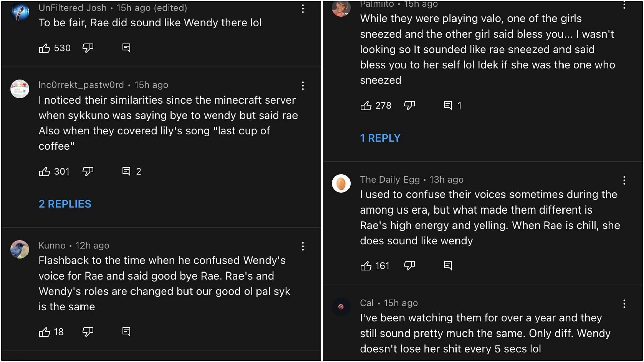Image resolution: width=644 pixels, height=362 pixels.
Task: Open three-dot menu on Cal's comment
Action: (624, 304)
